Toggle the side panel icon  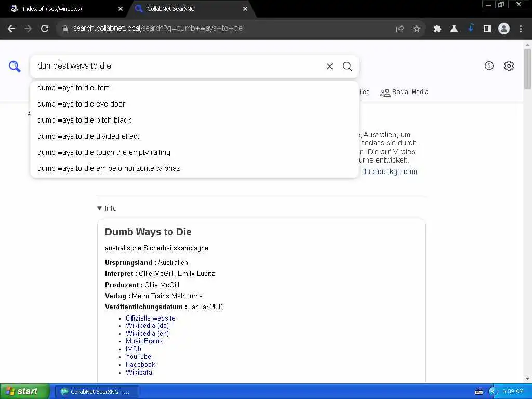[487, 29]
